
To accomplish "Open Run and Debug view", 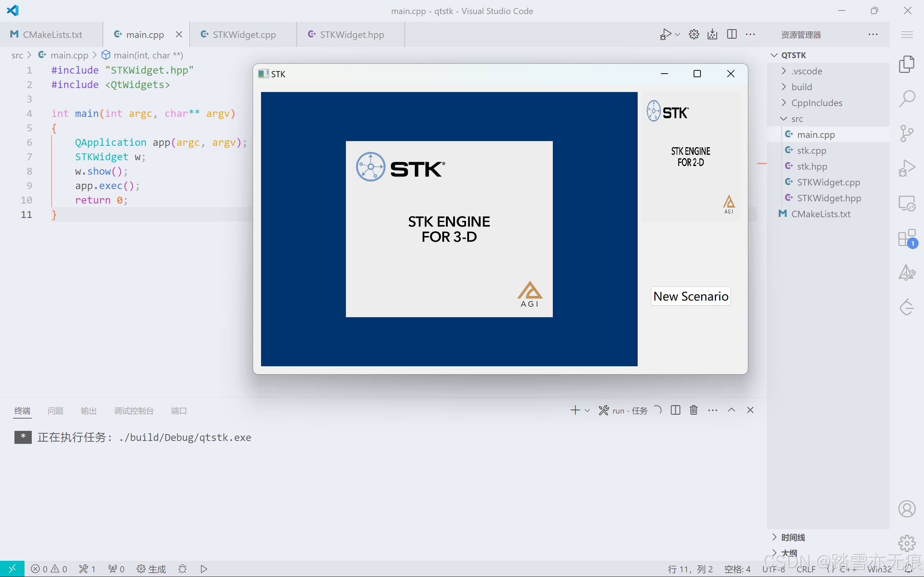I will tap(907, 168).
